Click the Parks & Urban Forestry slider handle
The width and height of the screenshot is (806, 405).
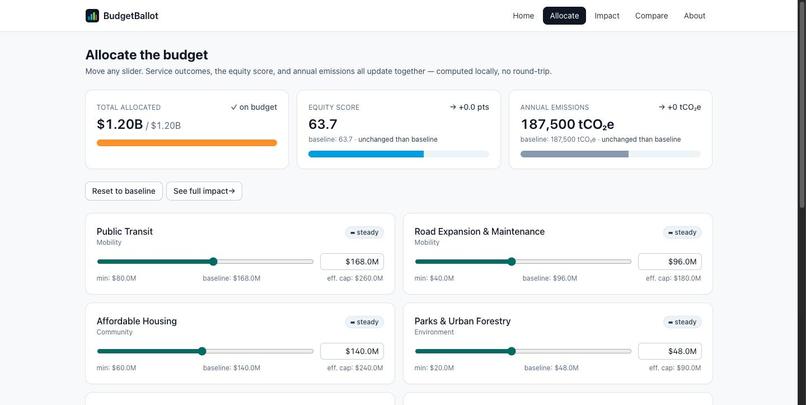tap(511, 351)
